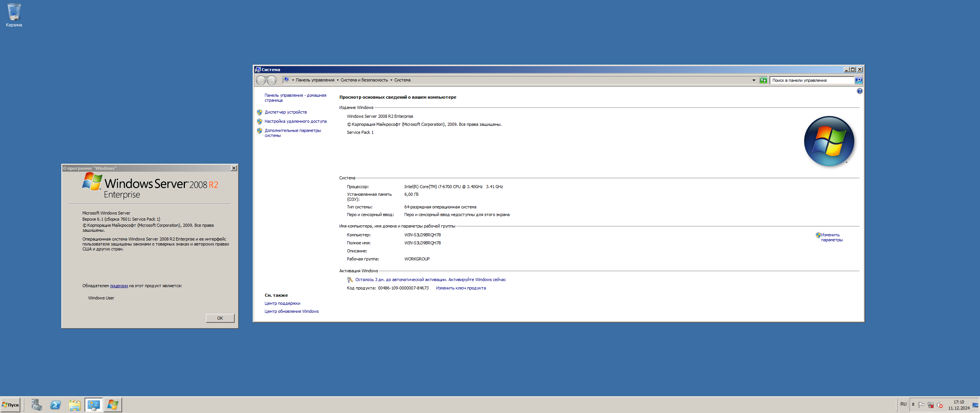Select the Intel Core i7-6700 processor value

pos(453,187)
